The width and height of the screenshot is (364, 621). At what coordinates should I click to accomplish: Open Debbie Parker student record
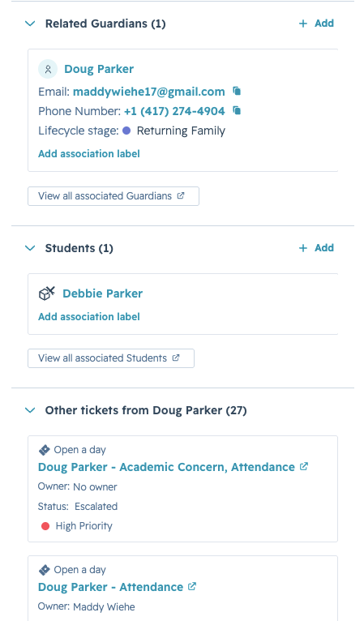pyautogui.click(x=103, y=293)
